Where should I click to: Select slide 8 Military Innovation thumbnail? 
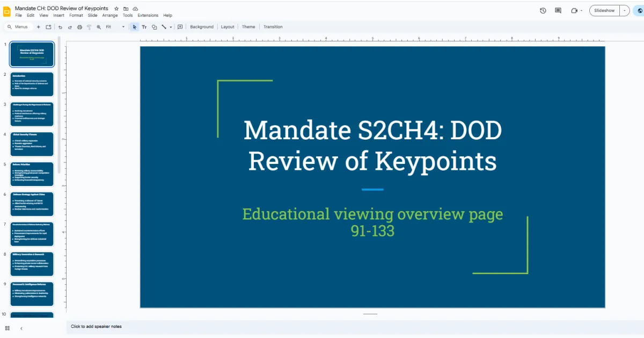(x=32, y=264)
